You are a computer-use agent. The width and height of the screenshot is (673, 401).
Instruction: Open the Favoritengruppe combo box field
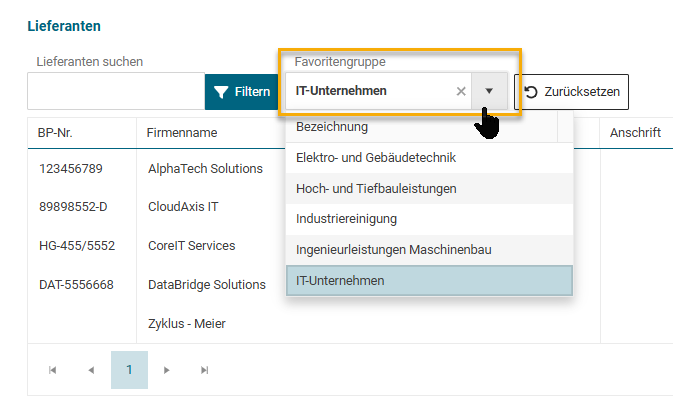pyautogui.click(x=370, y=92)
